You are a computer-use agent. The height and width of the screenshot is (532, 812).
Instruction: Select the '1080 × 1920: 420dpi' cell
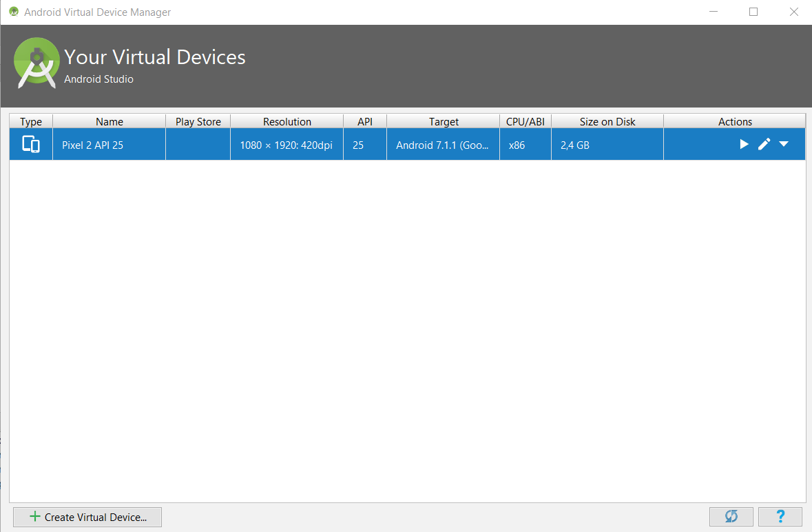tap(287, 145)
